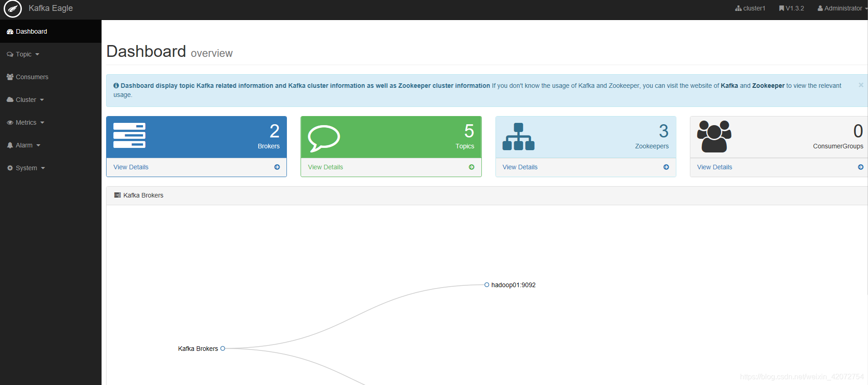Expand the Topic sidebar menu
The image size is (868, 385).
51,54
